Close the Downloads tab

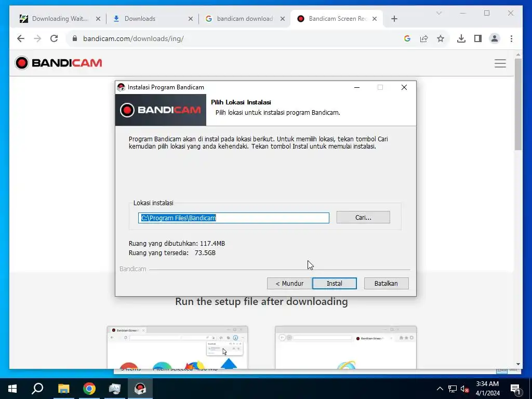pyautogui.click(x=190, y=19)
